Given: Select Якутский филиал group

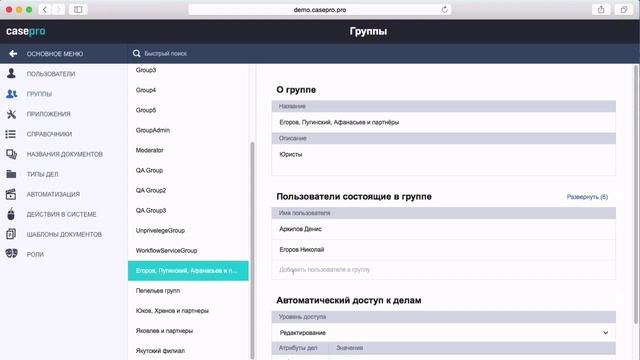Looking at the screenshot, I should (188, 351).
